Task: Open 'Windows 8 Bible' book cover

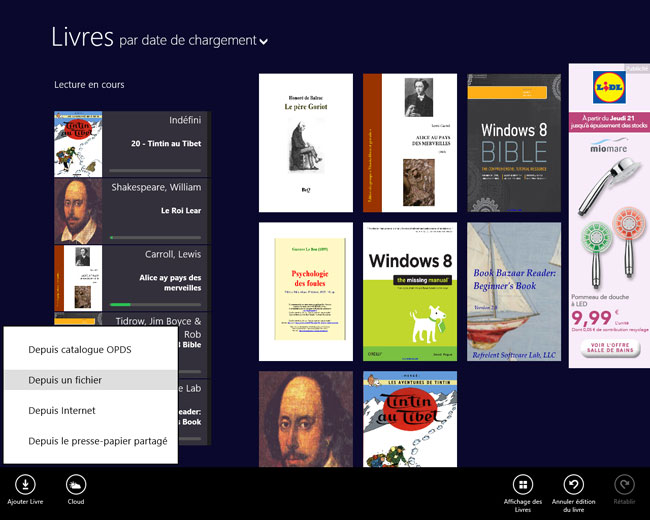Action: [x=514, y=143]
